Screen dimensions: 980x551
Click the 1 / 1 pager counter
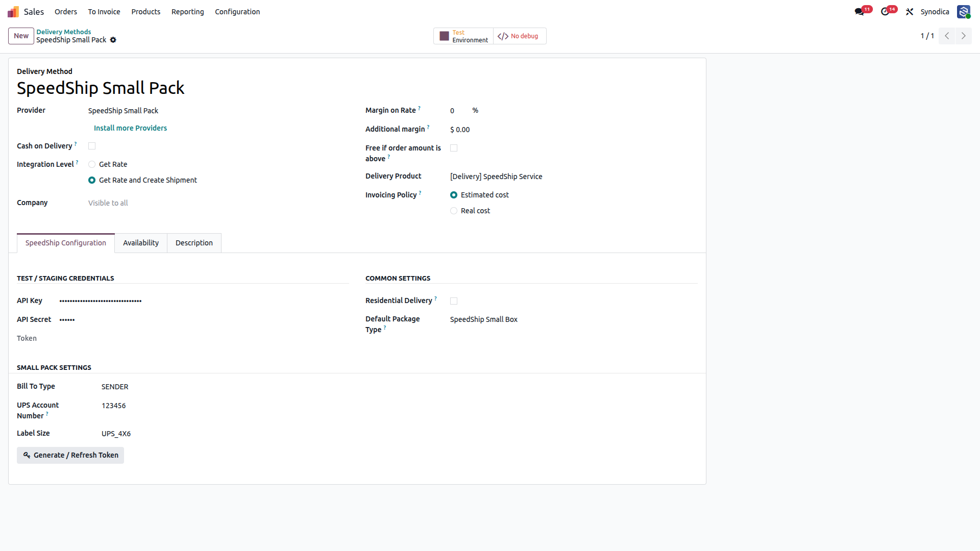click(x=927, y=36)
